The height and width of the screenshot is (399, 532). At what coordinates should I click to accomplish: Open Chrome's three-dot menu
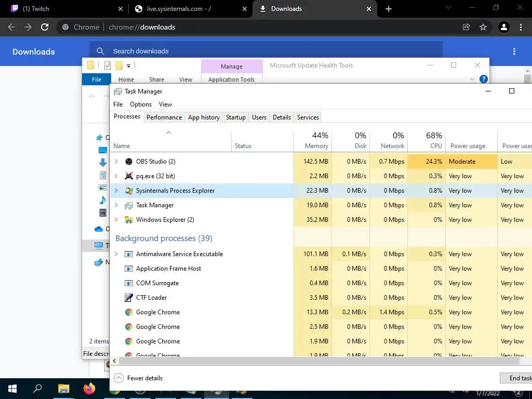coord(521,27)
